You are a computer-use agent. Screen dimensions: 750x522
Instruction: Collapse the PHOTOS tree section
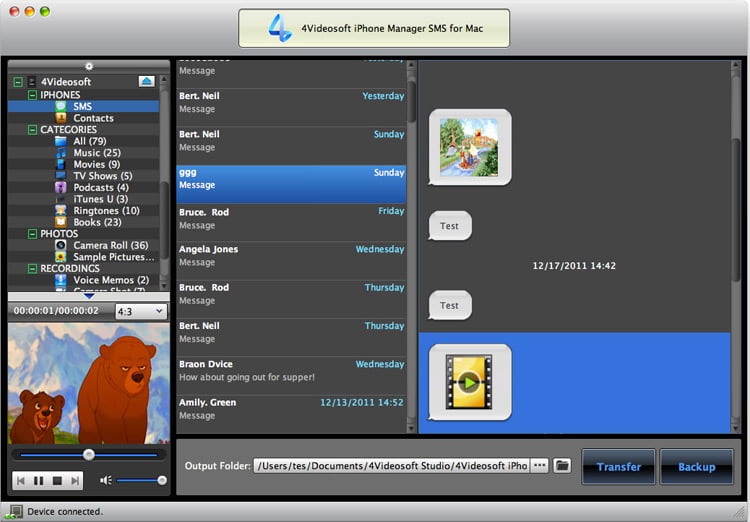point(32,234)
